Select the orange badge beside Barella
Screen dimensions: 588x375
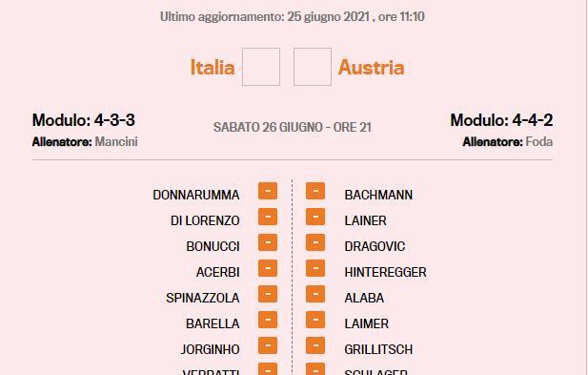tap(268, 320)
